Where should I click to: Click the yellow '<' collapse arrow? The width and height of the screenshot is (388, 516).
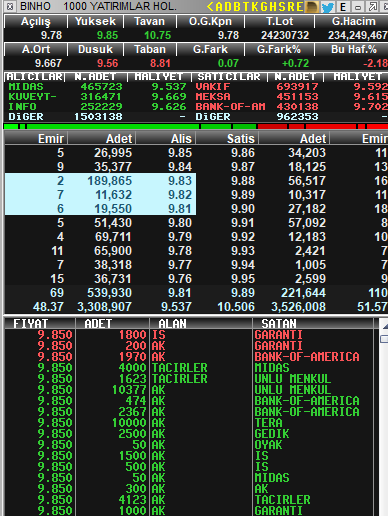point(210,6)
